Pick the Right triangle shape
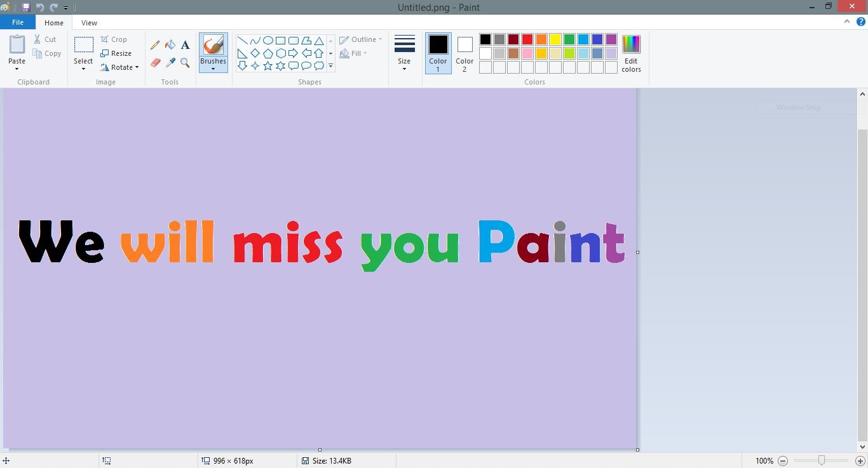 (x=242, y=53)
